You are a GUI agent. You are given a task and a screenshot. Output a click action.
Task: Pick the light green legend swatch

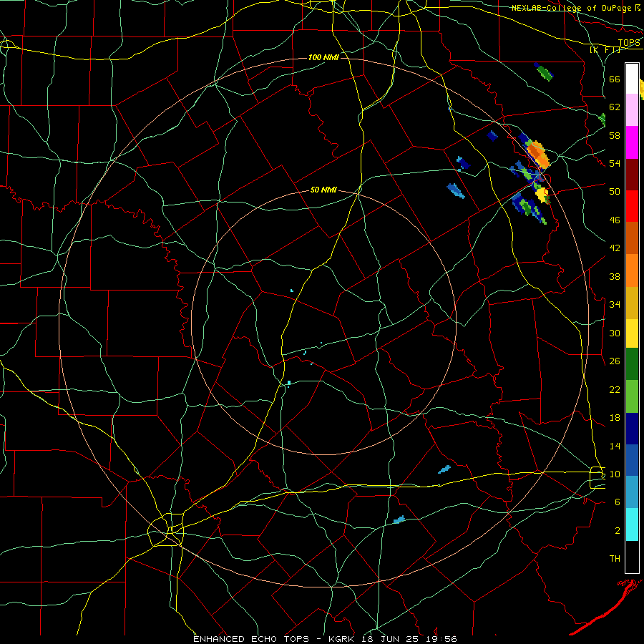(x=632, y=396)
